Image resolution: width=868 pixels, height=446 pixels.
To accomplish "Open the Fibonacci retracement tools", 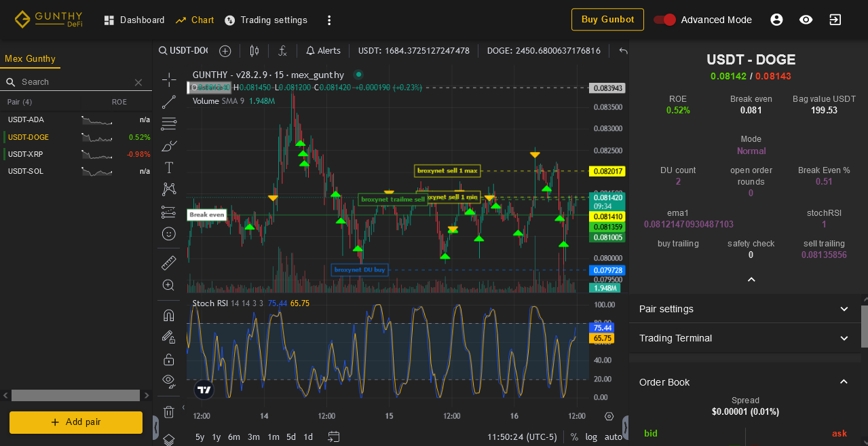I will click(x=169, y=124).
